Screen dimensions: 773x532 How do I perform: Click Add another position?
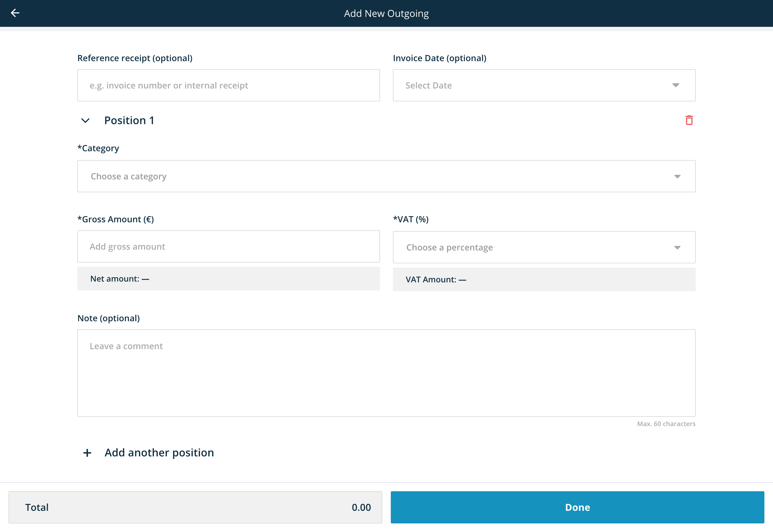159,453
